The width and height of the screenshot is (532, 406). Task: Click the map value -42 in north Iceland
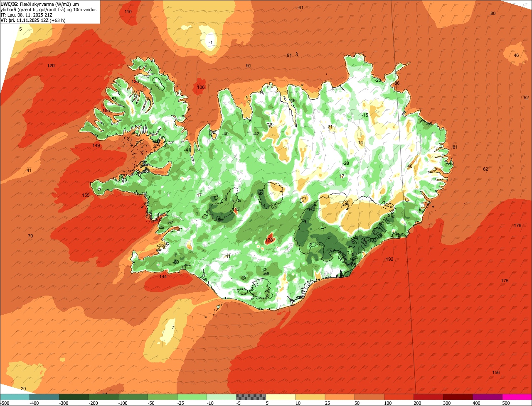click(256, 134)
